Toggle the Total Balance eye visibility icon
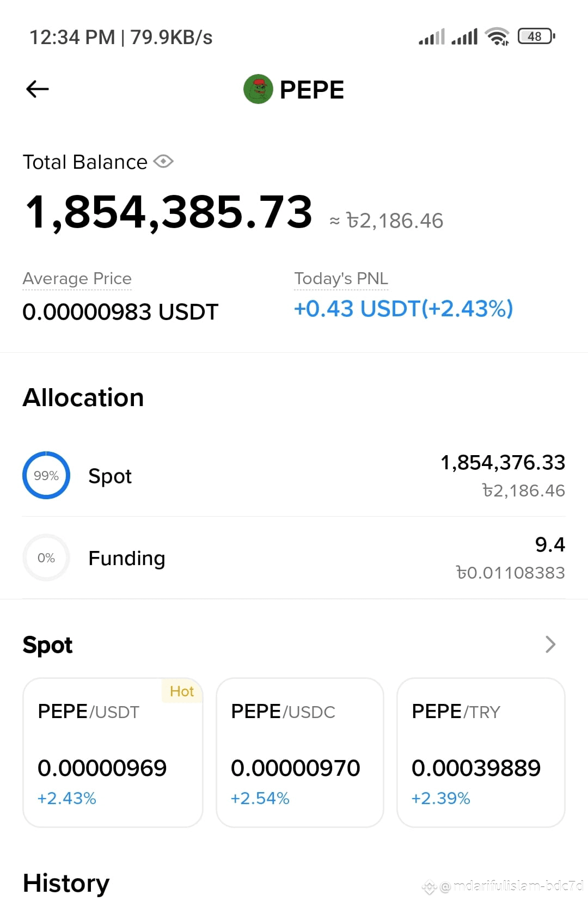Viewport: 588px width, 901px height. point(163,162)
